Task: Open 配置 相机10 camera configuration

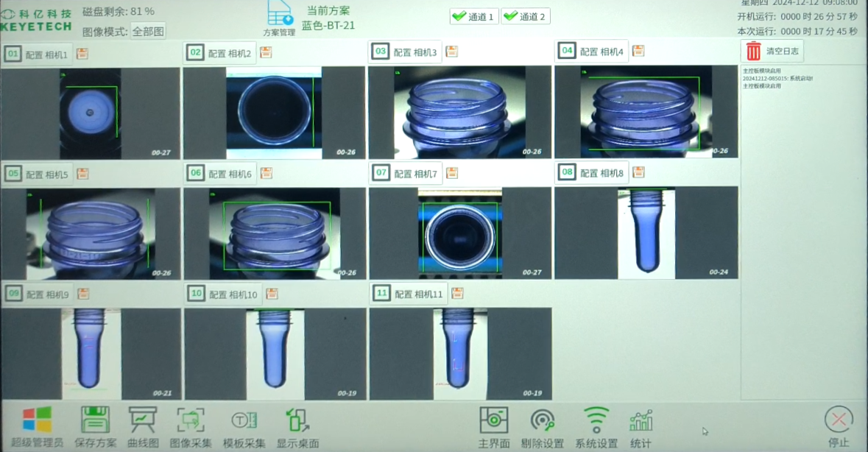Action: (x=233, y=294)
